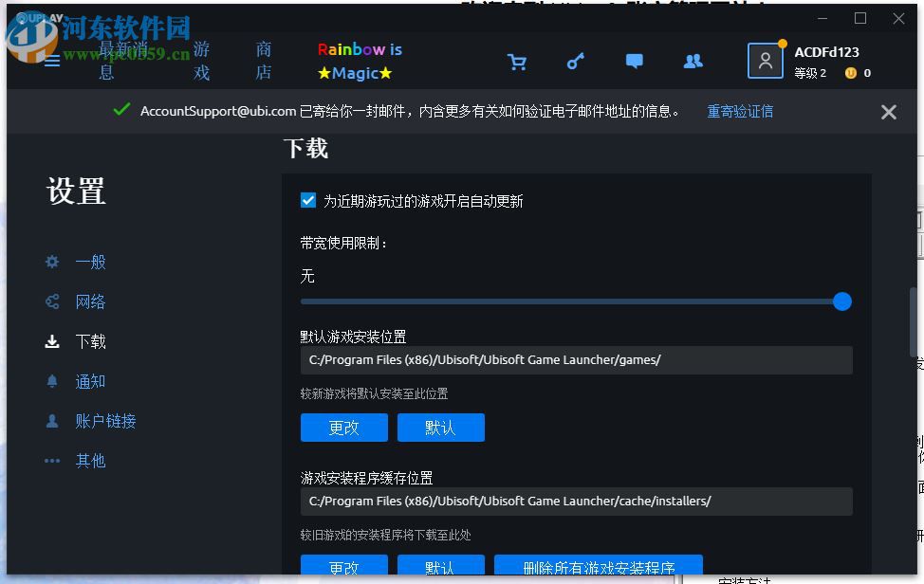Dismiss the email verification banner
The width and height of the screenshot is (924, 584).
tap(888, 111)
